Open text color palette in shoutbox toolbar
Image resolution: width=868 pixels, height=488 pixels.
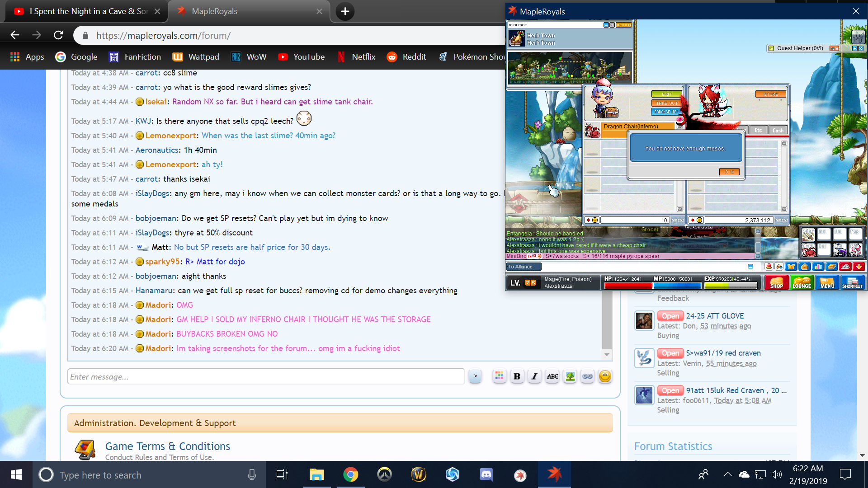(499, 376)
